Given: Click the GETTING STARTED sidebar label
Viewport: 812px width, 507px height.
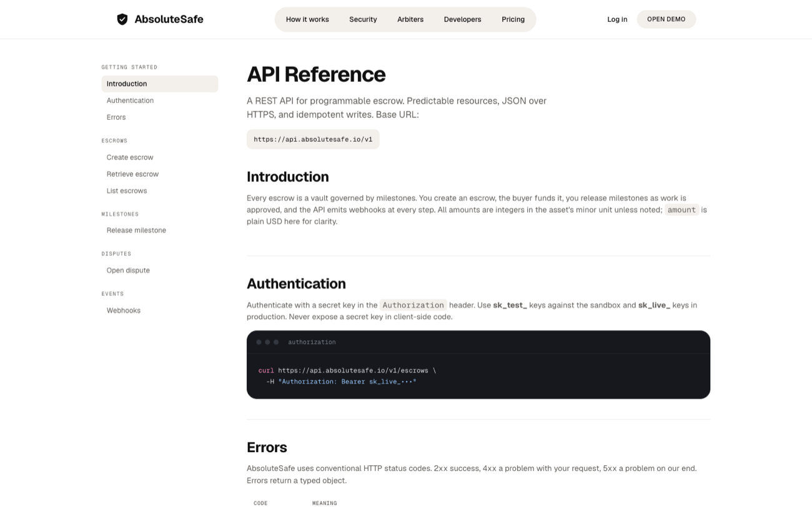Looking at the screenshot, I should [129, 67].
